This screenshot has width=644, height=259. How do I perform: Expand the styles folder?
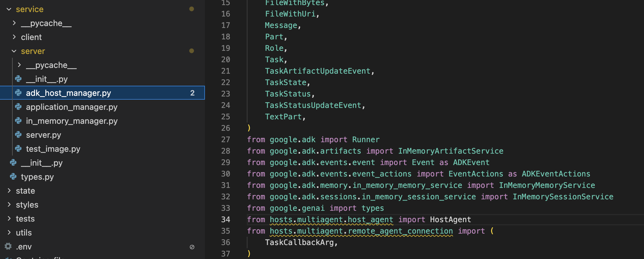coord(9,205)
